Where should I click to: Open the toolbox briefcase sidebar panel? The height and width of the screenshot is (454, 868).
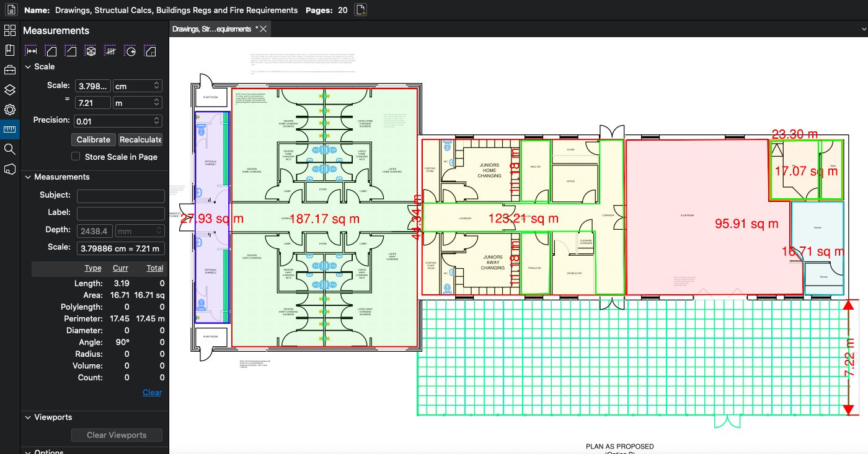point(9,70)
